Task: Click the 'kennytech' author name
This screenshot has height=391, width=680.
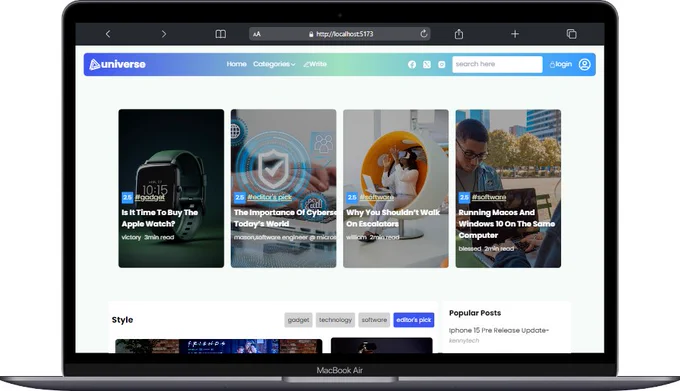Action: 464,341
